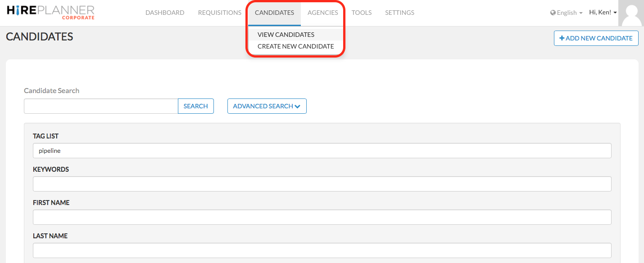644x263 pixels.
Task: Click the Search button
Action: click(x=196, y=106)
